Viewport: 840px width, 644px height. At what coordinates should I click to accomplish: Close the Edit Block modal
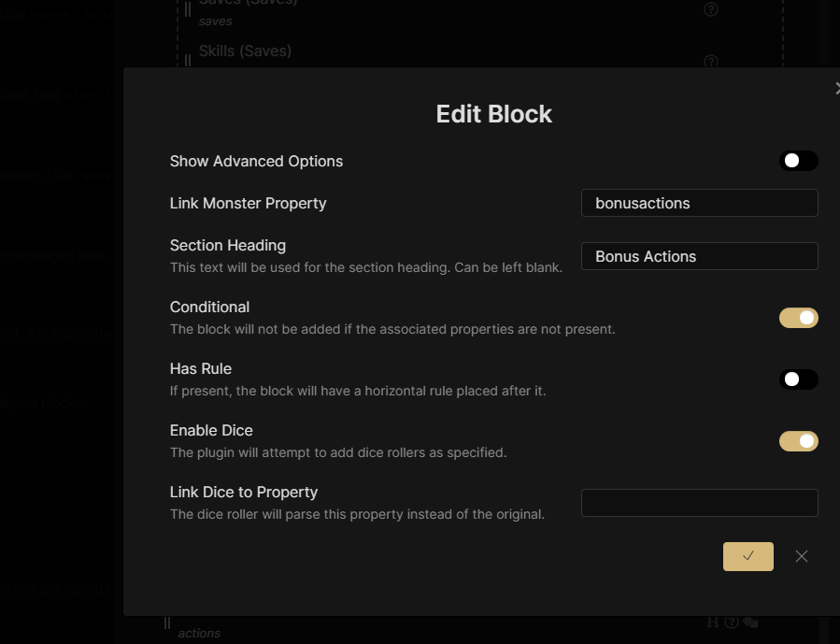(836, 88)
